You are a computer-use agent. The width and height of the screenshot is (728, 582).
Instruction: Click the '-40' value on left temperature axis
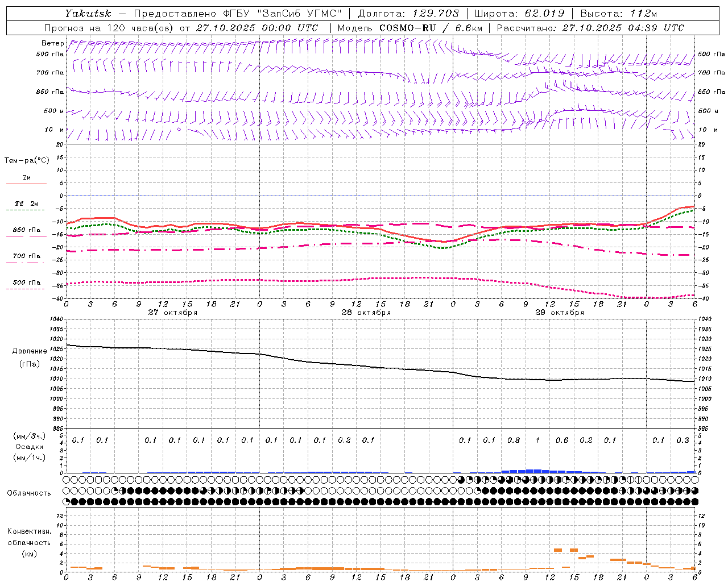[x=57, y=299]
